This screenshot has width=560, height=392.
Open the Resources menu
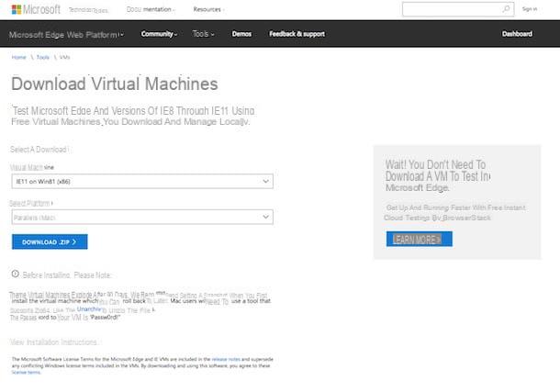point(208,9)
